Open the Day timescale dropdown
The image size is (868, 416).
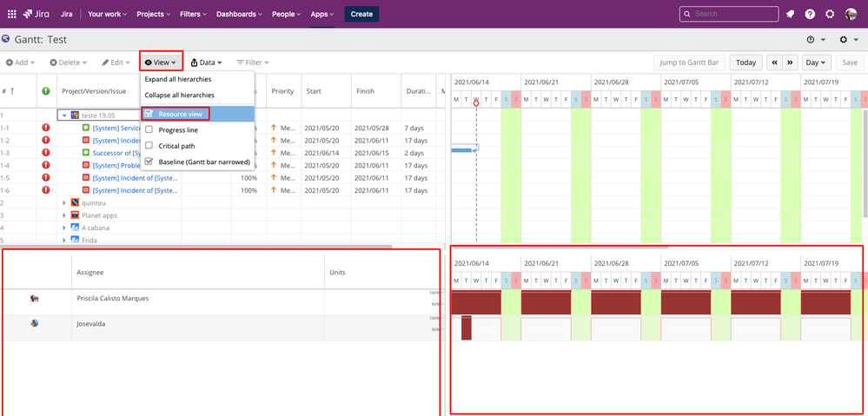point(817,63)
